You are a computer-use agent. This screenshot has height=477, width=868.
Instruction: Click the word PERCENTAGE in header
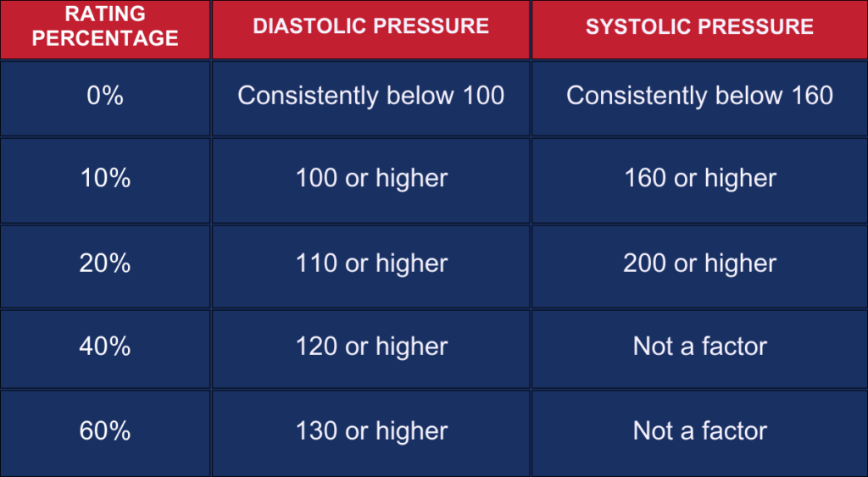click(105, 38)
